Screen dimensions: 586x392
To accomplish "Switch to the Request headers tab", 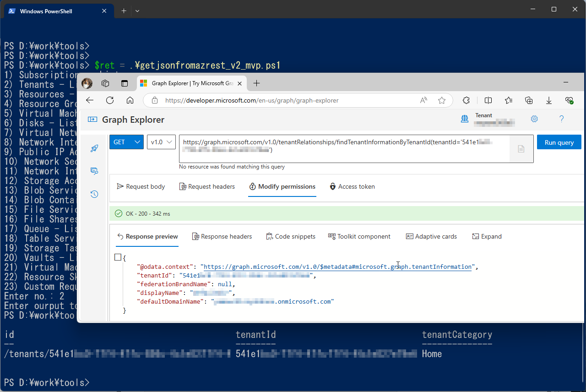I will pos(207,186).
